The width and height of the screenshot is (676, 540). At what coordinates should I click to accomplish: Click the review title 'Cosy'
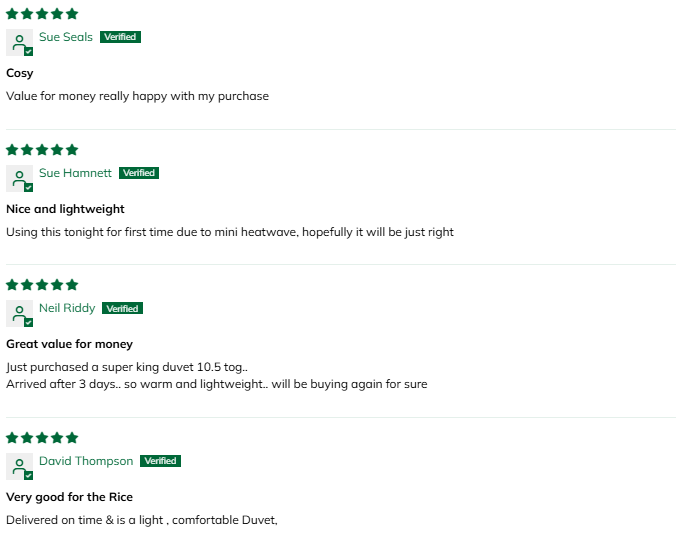pos(20,73)
